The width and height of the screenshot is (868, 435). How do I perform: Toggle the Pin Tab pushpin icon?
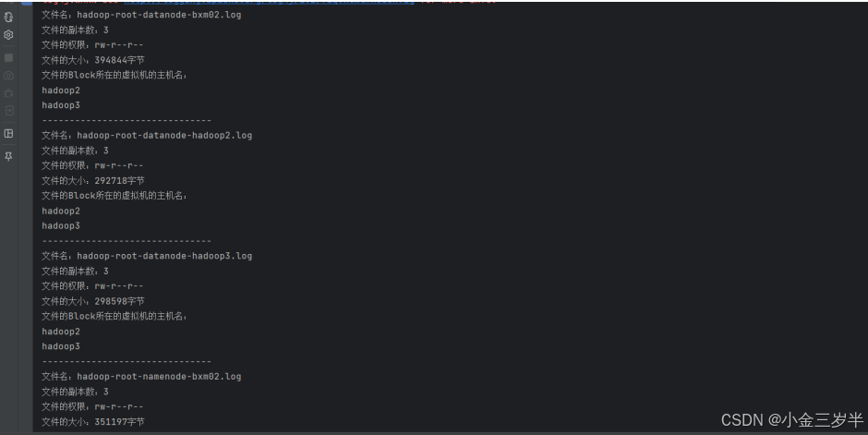[x=8, y=157]
